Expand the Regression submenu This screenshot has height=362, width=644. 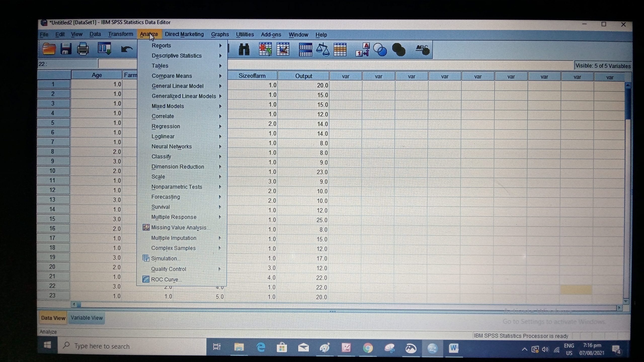[x=182, y=126]
